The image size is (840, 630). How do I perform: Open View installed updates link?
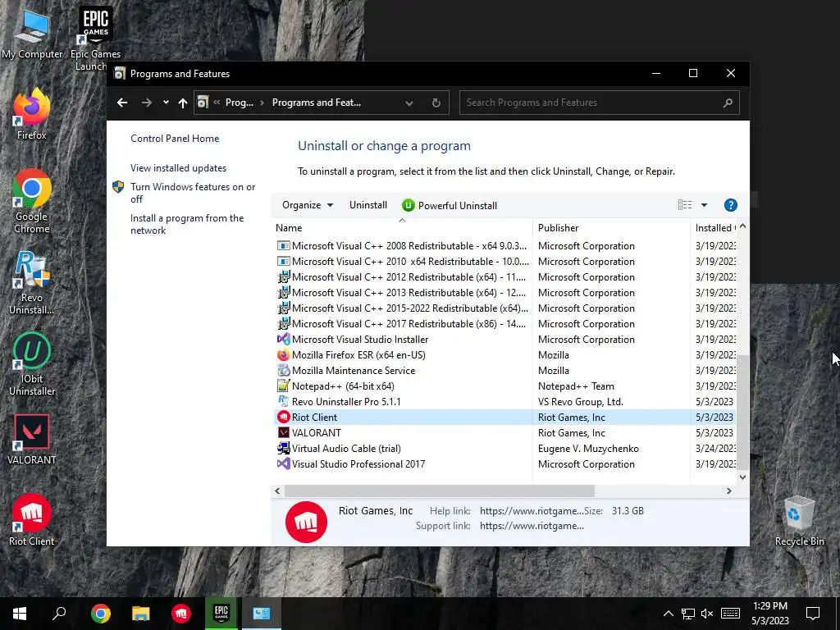[x=178, y=167]
